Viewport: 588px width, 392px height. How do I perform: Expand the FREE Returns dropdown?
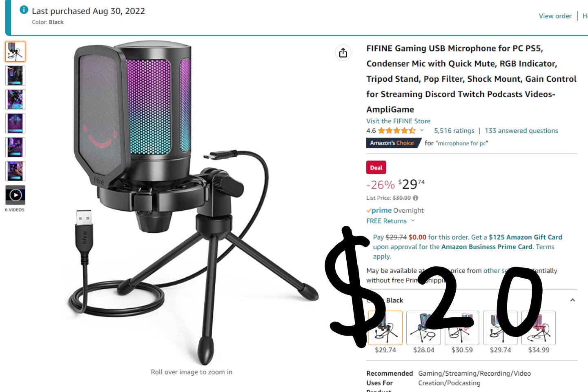pos(412,221)
